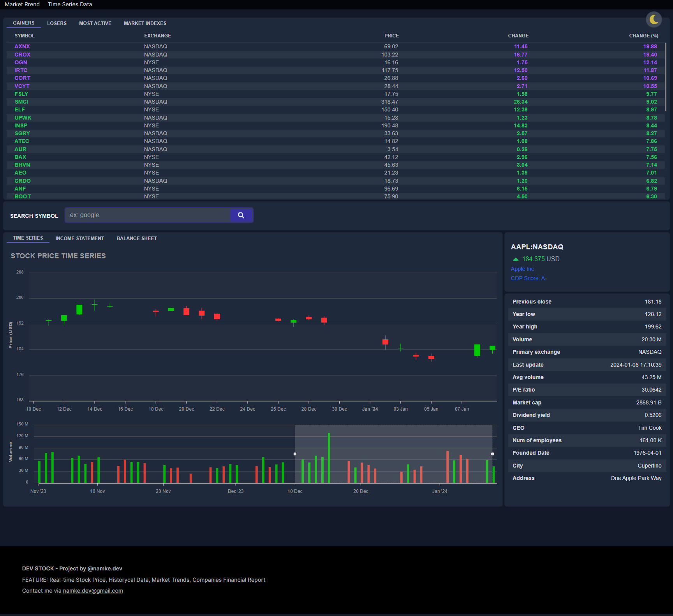Click the CORT symbol
Image resolution: width=673 pixels, height=616 pixels.
click(x=23, y=78)
